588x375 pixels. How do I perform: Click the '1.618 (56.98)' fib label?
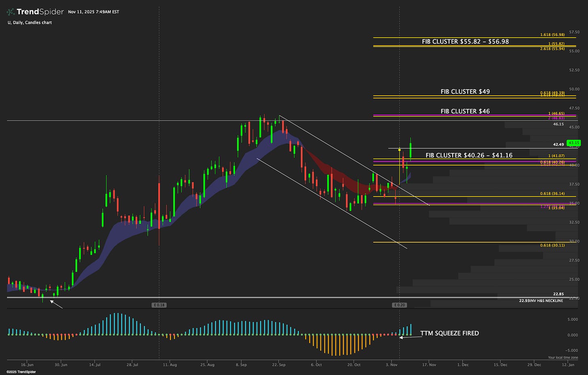coord(552,35)
